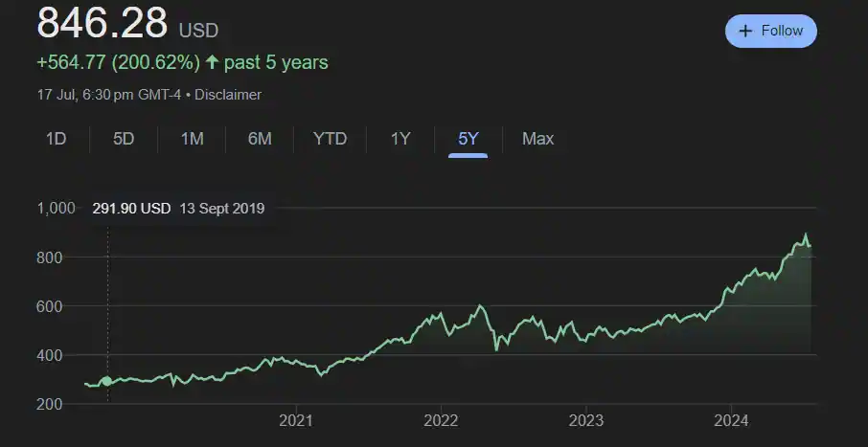Click the 846.28 price value
Screen dimensions: 868x447
click(x=102, y=22)
